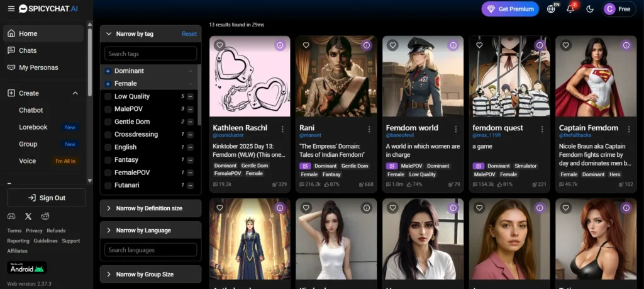Open info icon on Rani card
The width and height of the screenshot is (644, 289).
(x=367, y=45)
